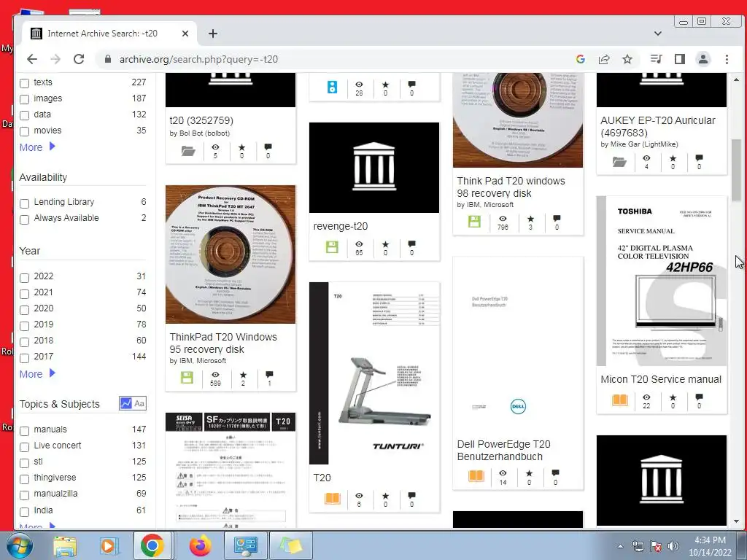Switch topics view to Aa text icon

click(x=139, y=403)
